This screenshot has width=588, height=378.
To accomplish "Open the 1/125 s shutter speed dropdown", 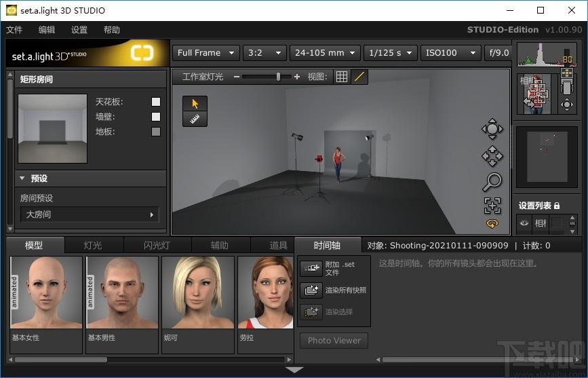I will [x=391, y=53].
